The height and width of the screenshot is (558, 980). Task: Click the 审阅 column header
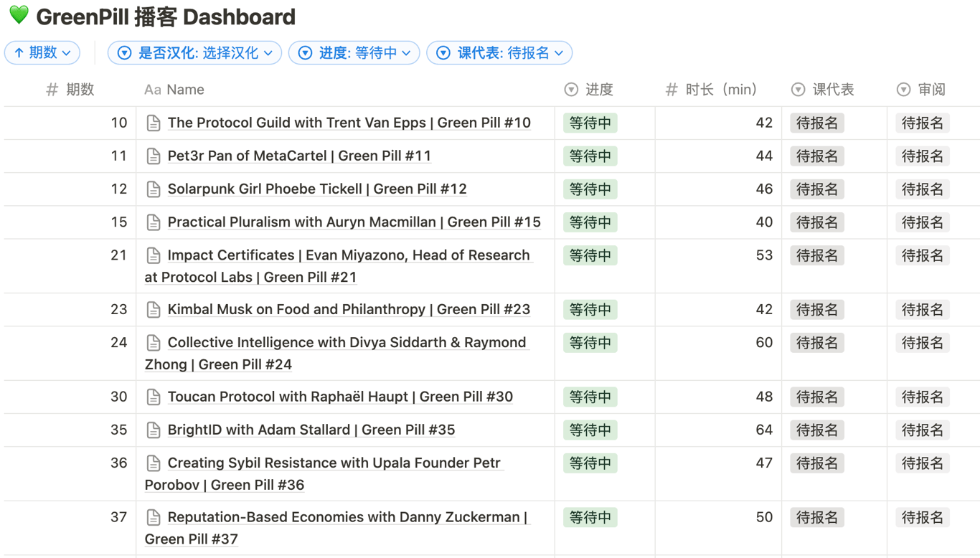921,90
